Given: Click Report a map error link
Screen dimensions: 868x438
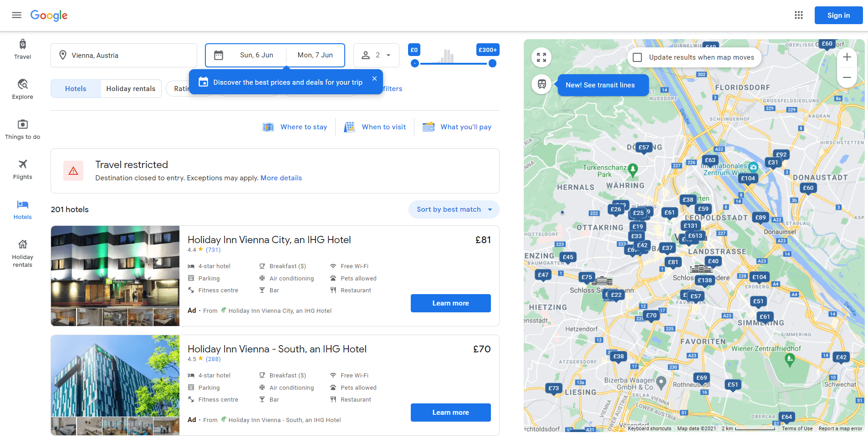Looking at the screenshot, I should [x=840, y=428].
